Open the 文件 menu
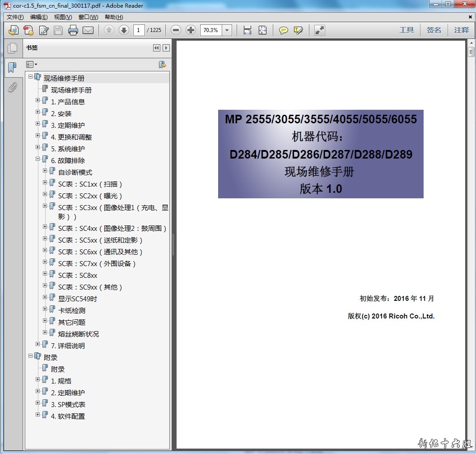This screenshot has width=476, height=454. (15, 17)
